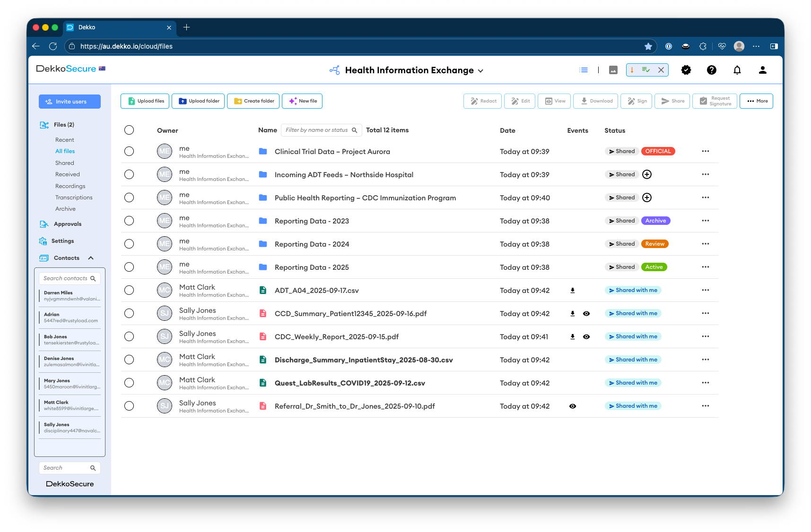Select the Clinical Trial Data row checkbox

129,151
